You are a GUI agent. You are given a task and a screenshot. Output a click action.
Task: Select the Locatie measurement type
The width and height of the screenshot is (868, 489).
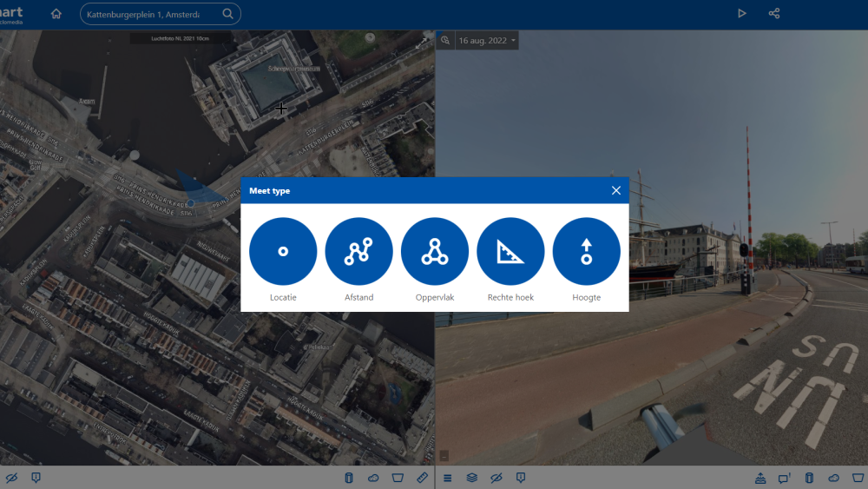pyautogui.click(x=283, y=251)
